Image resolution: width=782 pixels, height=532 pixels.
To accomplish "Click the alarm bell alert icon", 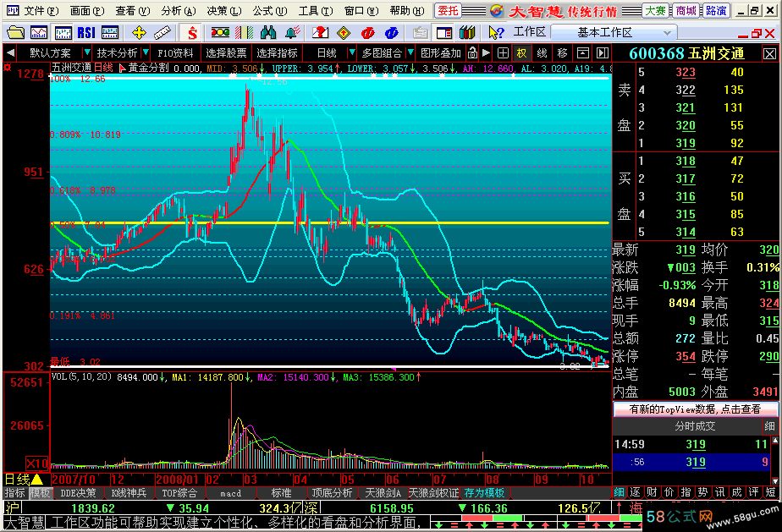I will pos(292,33).
